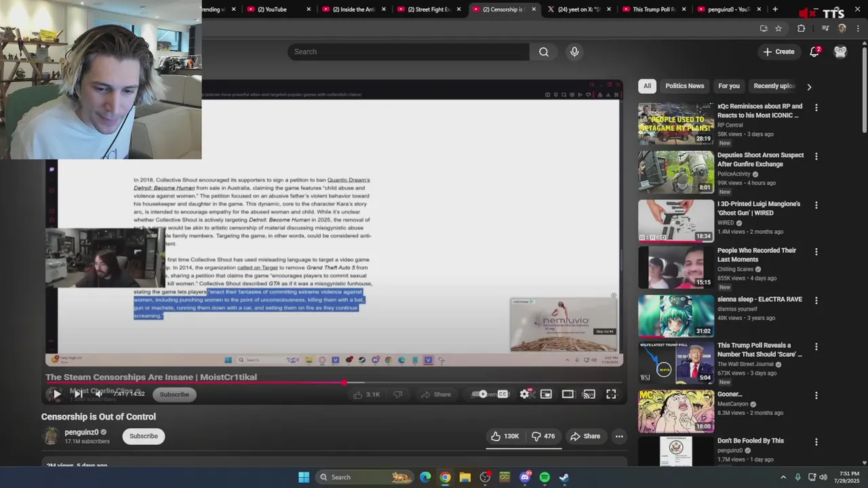The height and width of the screenshot is (488, 868).
Task: Play the YouTube video
Action: pos(56,394)
